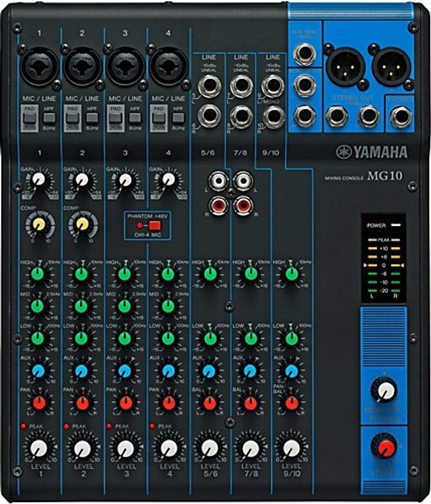Click the LINE 7 left input jack
Viewport: 431px width, 504px height.
pos(241,86)
